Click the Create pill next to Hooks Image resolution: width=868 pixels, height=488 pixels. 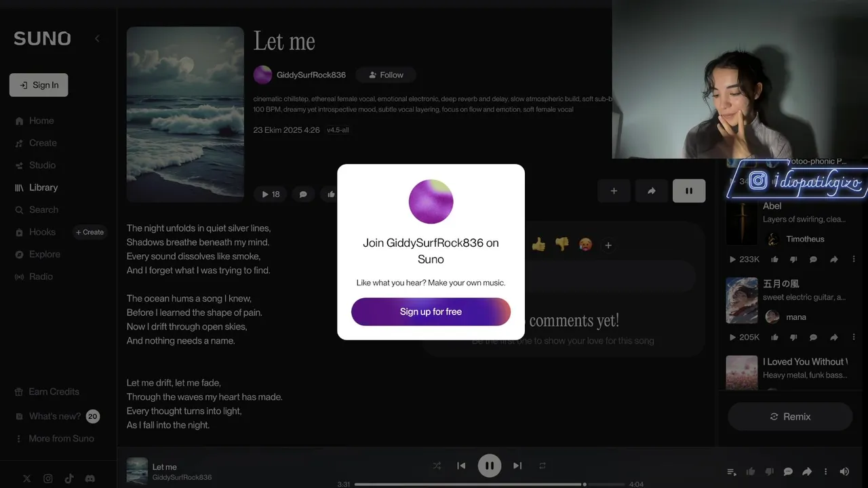pos(90,232)
